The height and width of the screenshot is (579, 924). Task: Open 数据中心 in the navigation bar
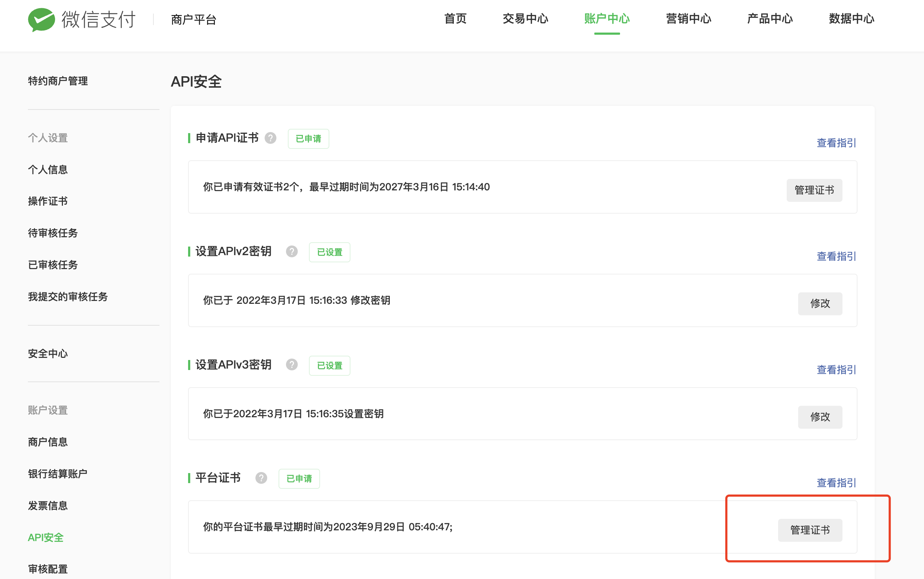coord(851,18)
